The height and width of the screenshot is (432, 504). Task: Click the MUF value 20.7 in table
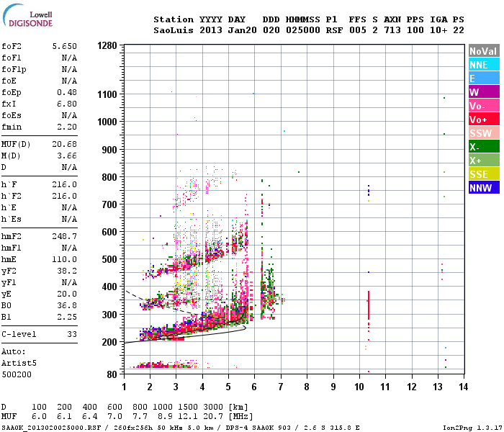click(x=213, y=417)
